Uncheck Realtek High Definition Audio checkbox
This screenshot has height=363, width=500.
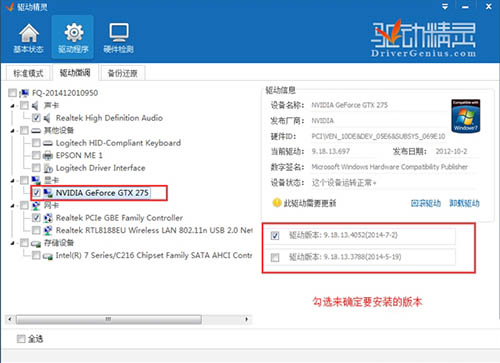click(36, 118)
